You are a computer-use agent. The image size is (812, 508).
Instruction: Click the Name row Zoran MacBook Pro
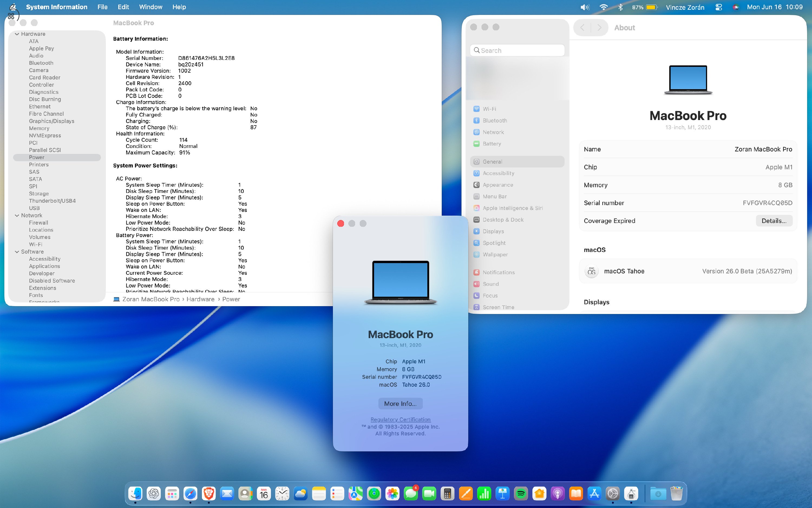pos(688,149)
